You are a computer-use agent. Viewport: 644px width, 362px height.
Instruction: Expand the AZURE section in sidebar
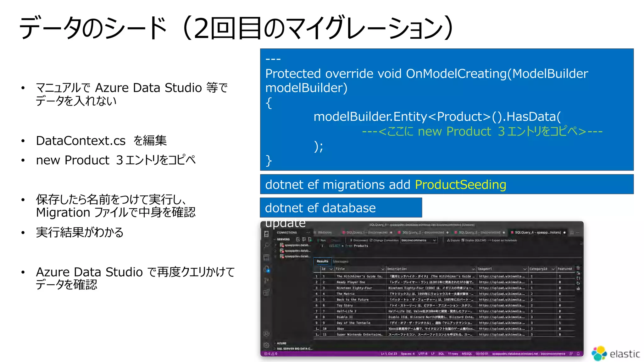[x=280, y=343]
